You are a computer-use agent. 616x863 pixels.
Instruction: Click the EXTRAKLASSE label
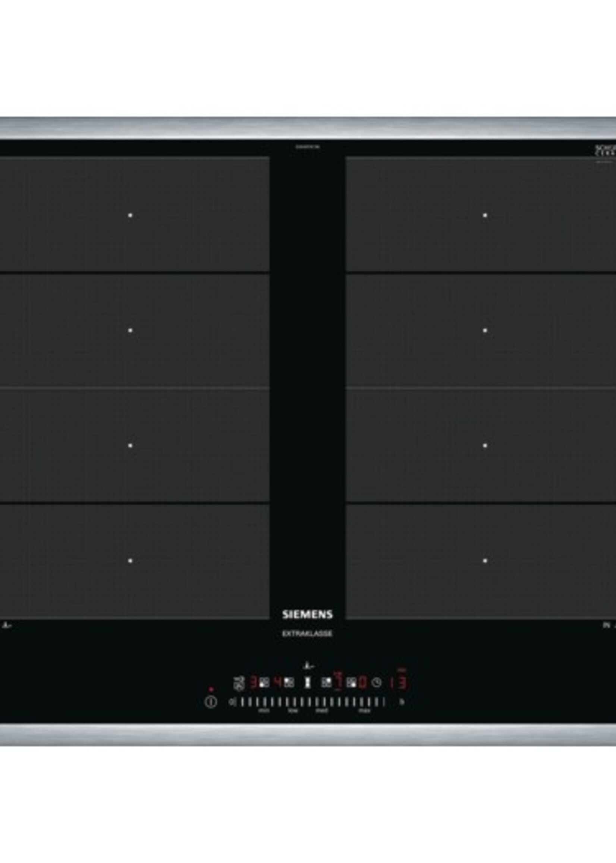click(x=307, y=634)
